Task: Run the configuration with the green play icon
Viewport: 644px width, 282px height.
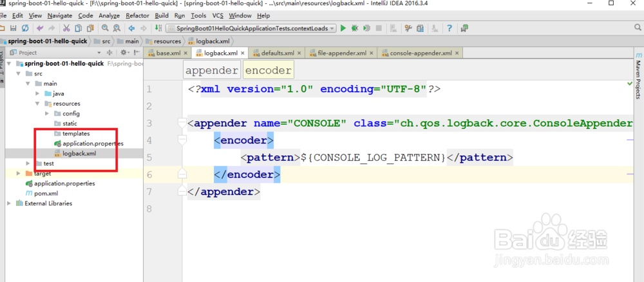Action: pos(343,28)
